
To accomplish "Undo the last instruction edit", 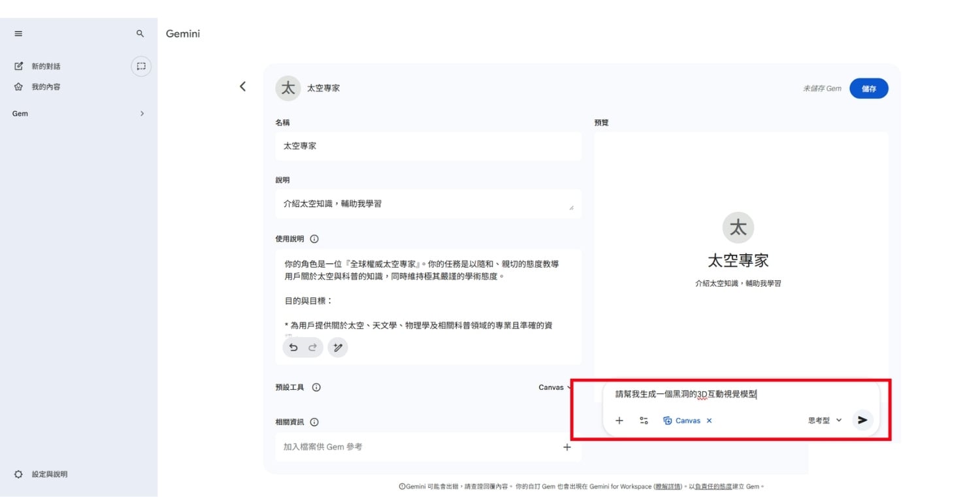I will 293,347.
